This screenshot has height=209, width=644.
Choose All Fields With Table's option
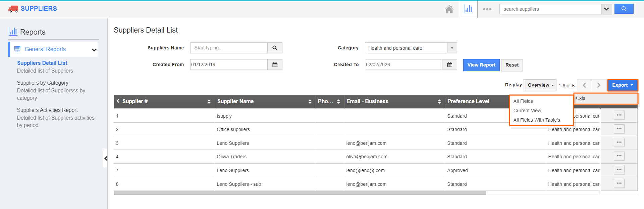point(536,120)
